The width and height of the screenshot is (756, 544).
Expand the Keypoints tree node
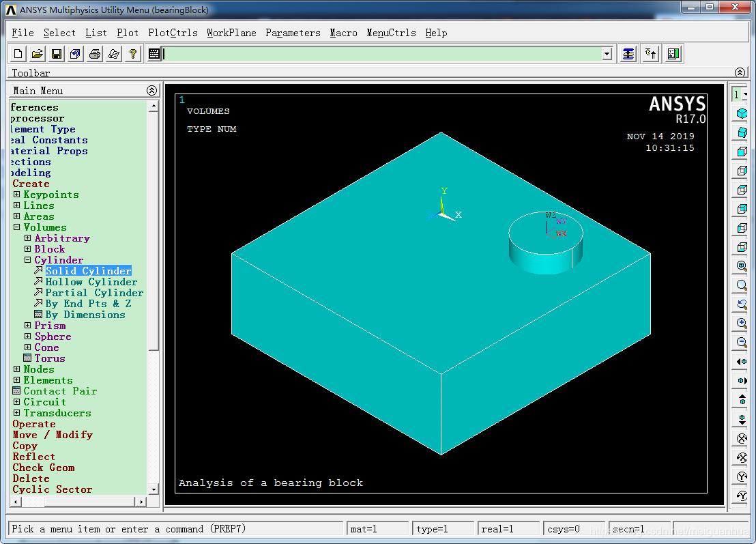pos(17,195)
